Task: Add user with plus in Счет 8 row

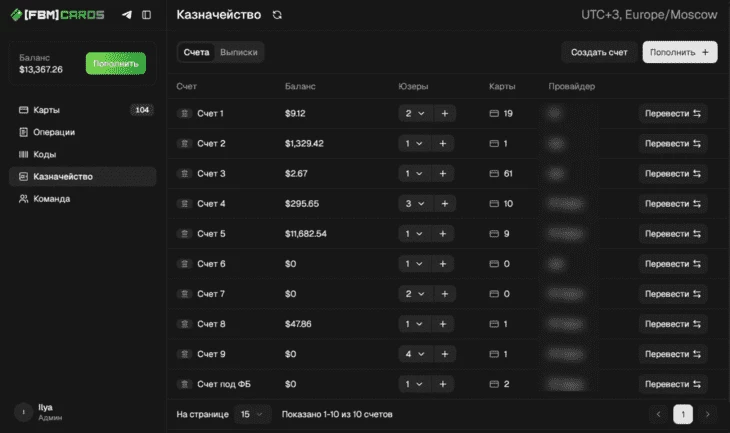Action: click(x=443, y=324)
